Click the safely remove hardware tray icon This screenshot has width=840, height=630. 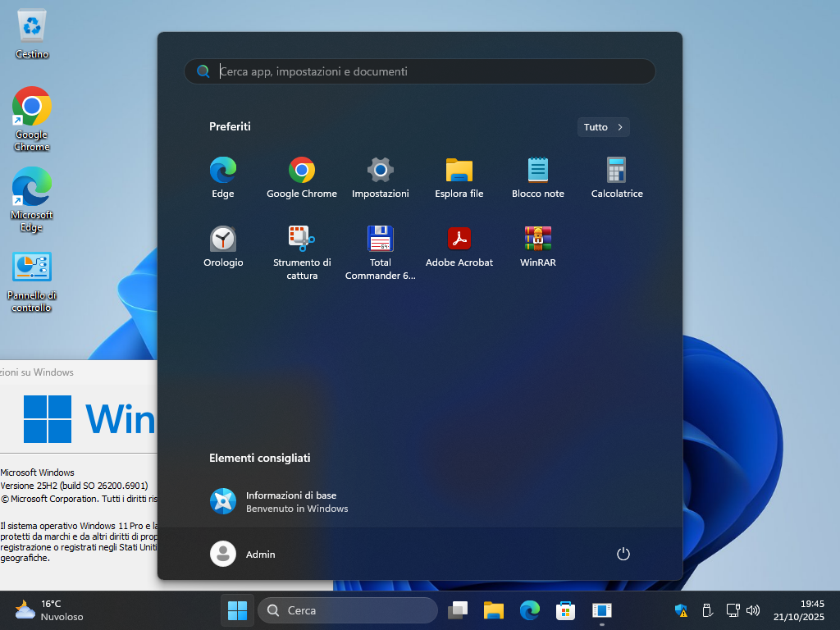[x=707, y=610]
